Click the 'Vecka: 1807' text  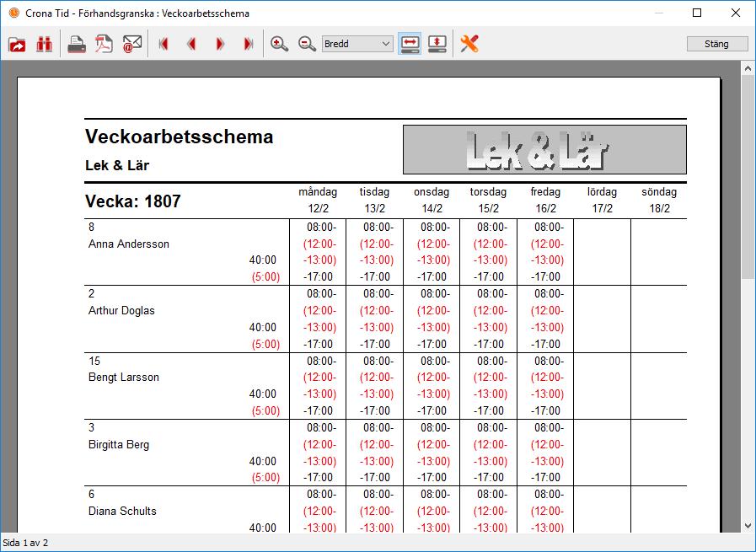[133, 201]
